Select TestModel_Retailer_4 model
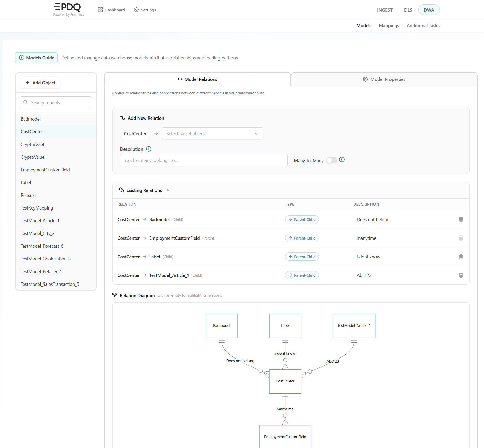 [x=56, y=272]
